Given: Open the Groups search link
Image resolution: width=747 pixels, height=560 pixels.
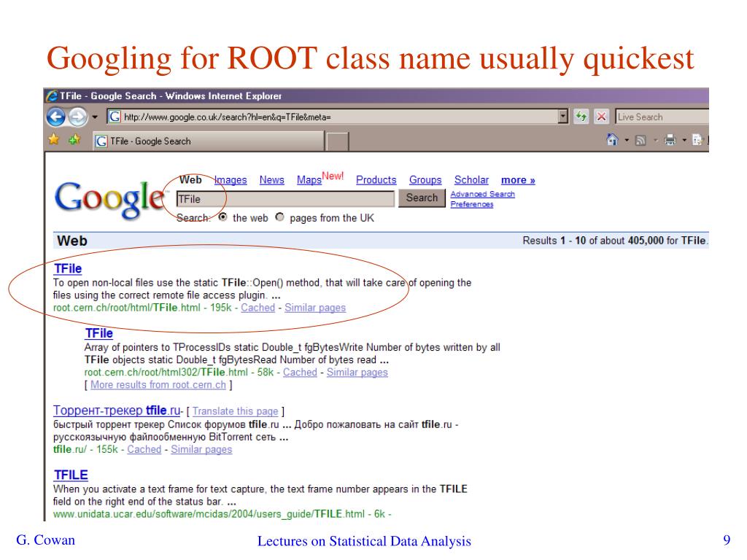Looking at the screenshot, I should pos(425,180).
